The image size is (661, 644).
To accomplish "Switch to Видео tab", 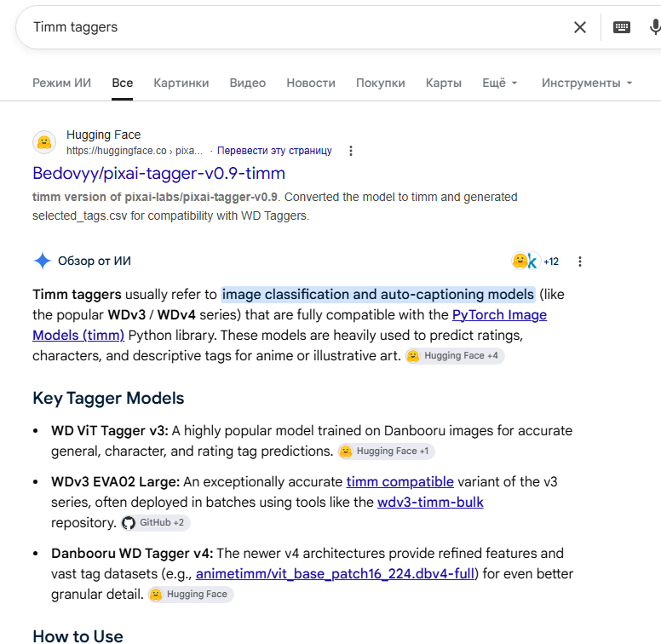I will tap(248, 83).
